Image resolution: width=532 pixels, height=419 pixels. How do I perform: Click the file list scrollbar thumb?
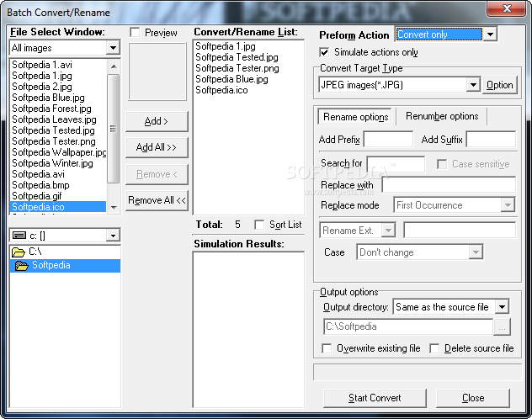[114, 129]
